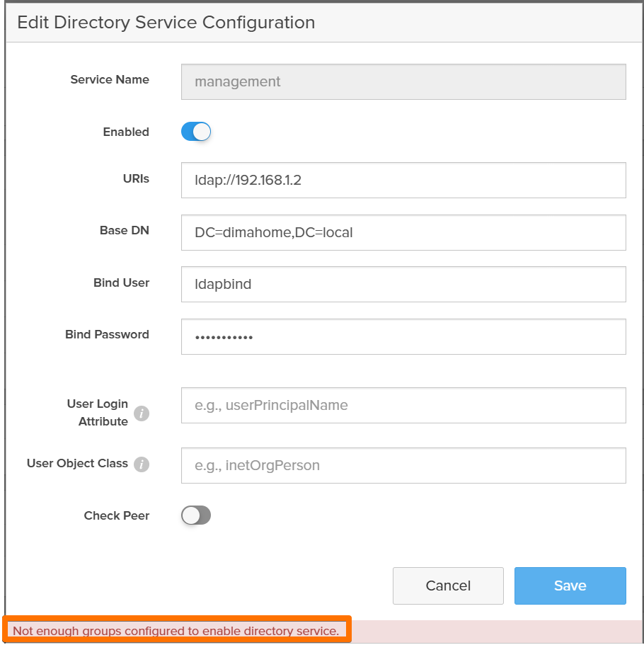Click the User Object Class info icon
This screenshot has height=645, width=644.
(x=142, y=464)
